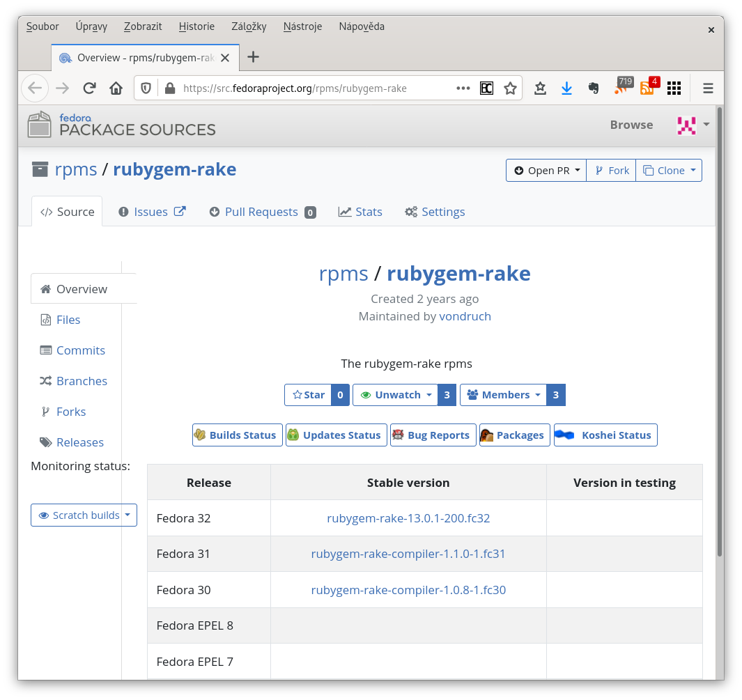Viewport: 742px width, 700px height.
Task: Reload the current page
Action: (89, 88)
